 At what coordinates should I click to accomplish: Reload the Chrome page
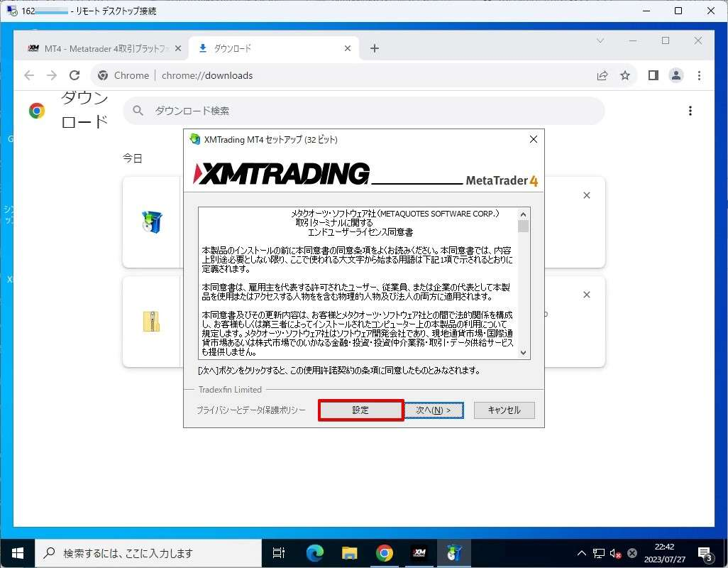[75, 75]
